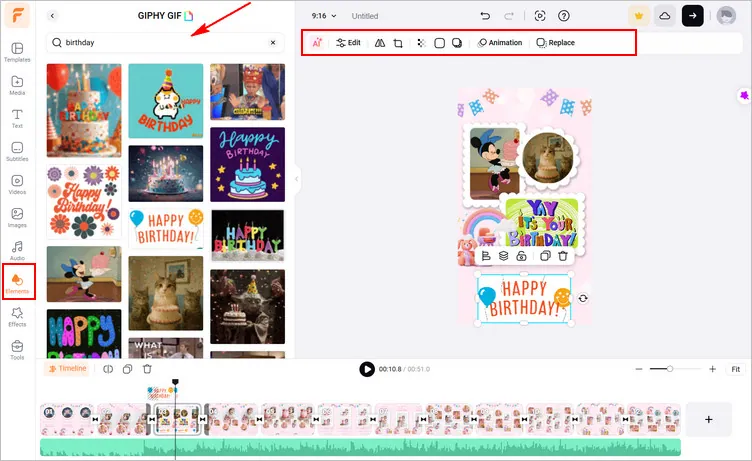Select the crop tool in toolbar

click(x=398, y=43)
